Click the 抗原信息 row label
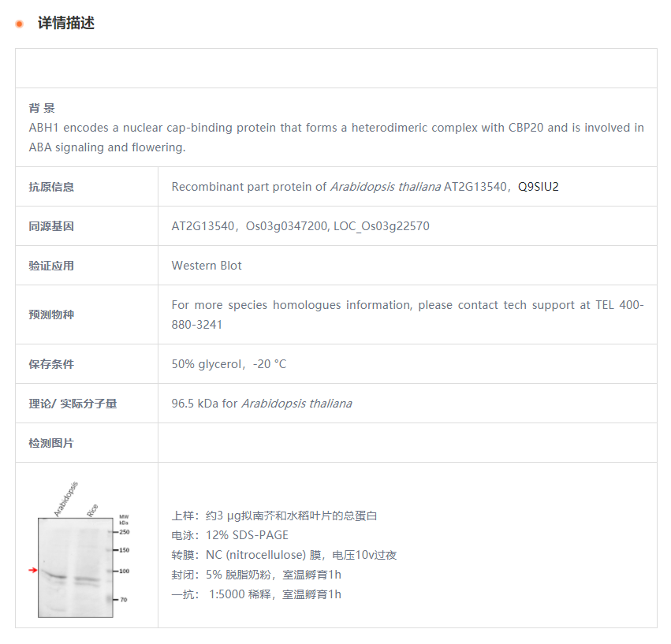Image resolution: width=671 pixels, height=644 pixels. [51, 187]
